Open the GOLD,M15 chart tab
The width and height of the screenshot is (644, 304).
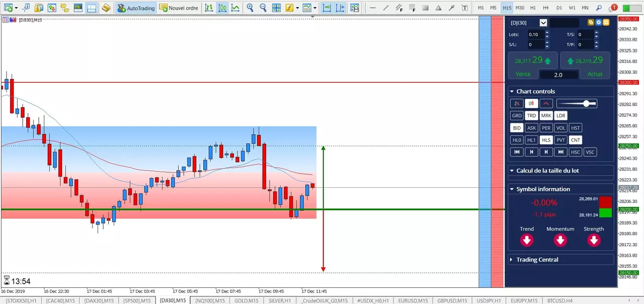click(x=247, y=300)
